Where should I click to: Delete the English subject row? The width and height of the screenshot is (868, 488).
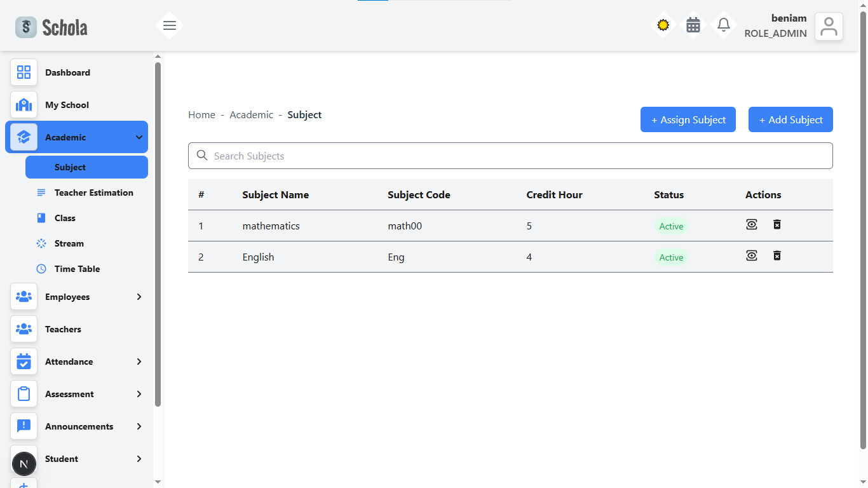click(x=776, y=255)
